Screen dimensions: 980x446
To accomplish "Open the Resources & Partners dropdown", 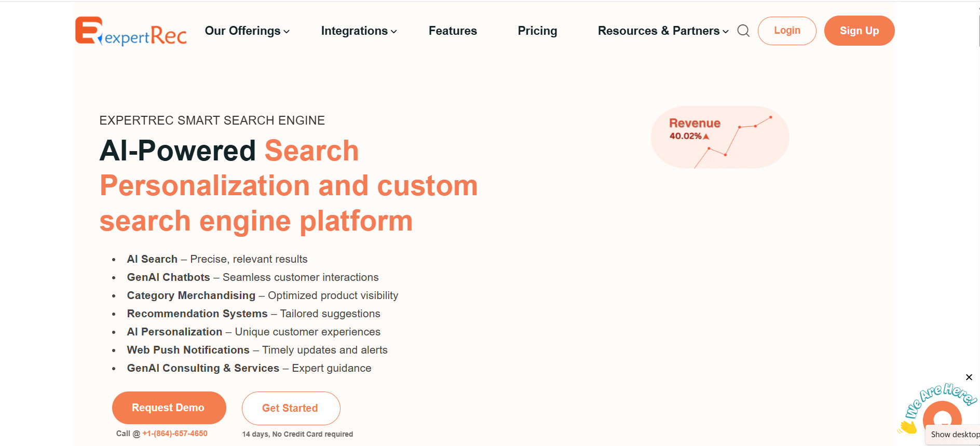I will click(x=663, y=31).
